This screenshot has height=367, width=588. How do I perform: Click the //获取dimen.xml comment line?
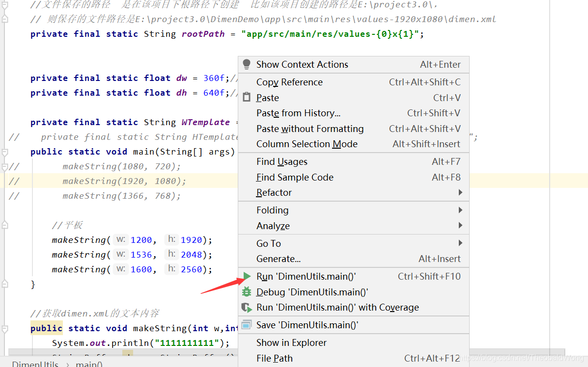94,314
